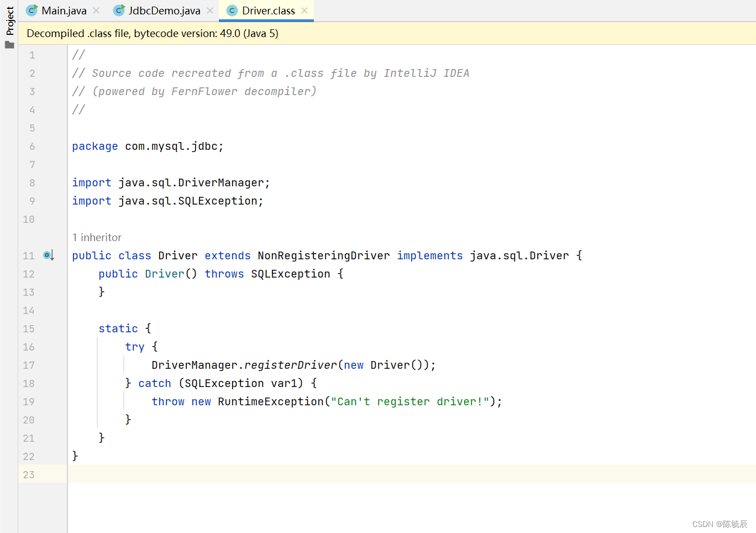Click 'package' keyword on line 6
756x533 pixels.
pos(95,147)
